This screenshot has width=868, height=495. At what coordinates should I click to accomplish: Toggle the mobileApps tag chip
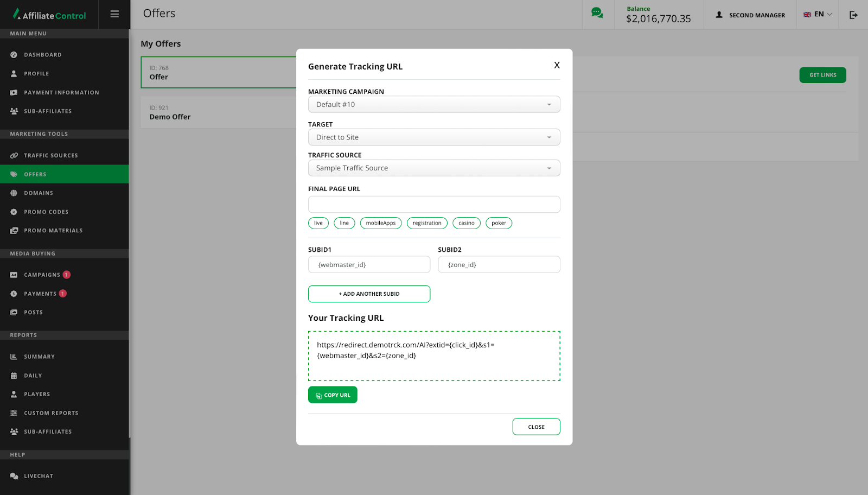tap(381, 223)
